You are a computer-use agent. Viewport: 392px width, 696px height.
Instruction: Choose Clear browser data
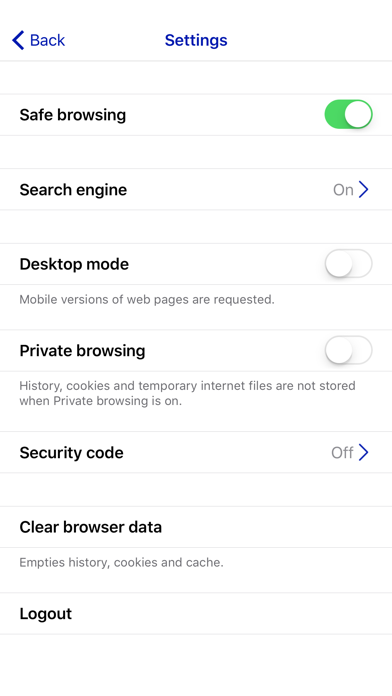click(196, 527)
